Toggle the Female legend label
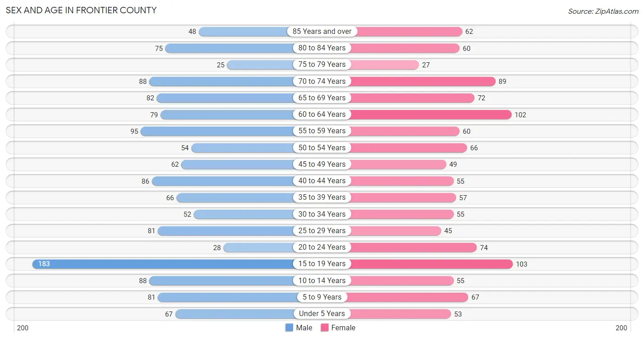The width and height of the screenshot is (644, 339). coord(344,328)
